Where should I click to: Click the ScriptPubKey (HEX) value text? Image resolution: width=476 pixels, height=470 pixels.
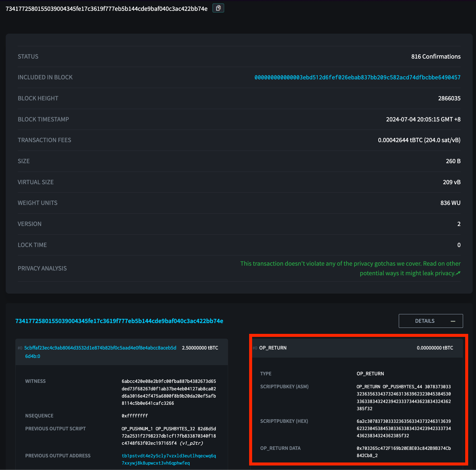tap(403, 428)
